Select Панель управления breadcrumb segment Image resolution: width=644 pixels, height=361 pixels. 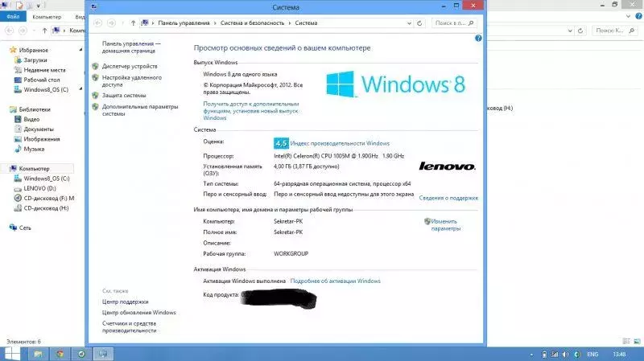[x=184, y=23]
